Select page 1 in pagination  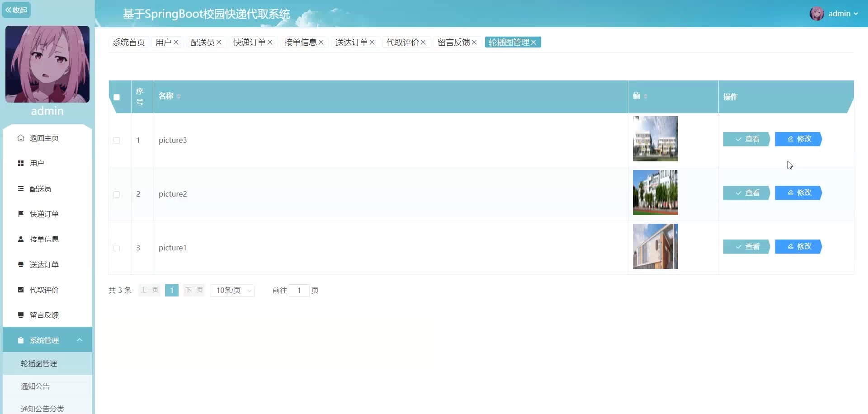pos(172,290)
